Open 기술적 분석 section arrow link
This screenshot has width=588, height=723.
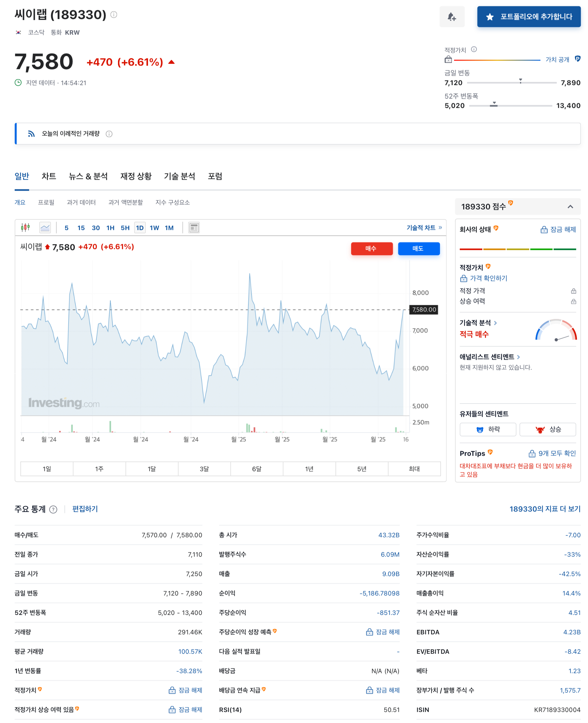coord(496,323)
